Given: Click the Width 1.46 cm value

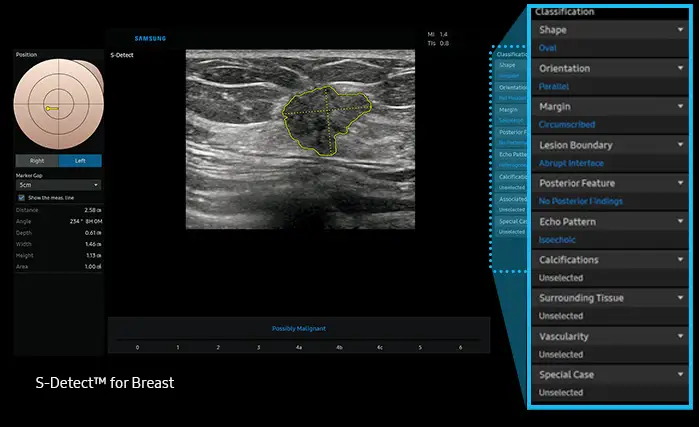Looking at the screenshot, I should [x=93, y=244].
